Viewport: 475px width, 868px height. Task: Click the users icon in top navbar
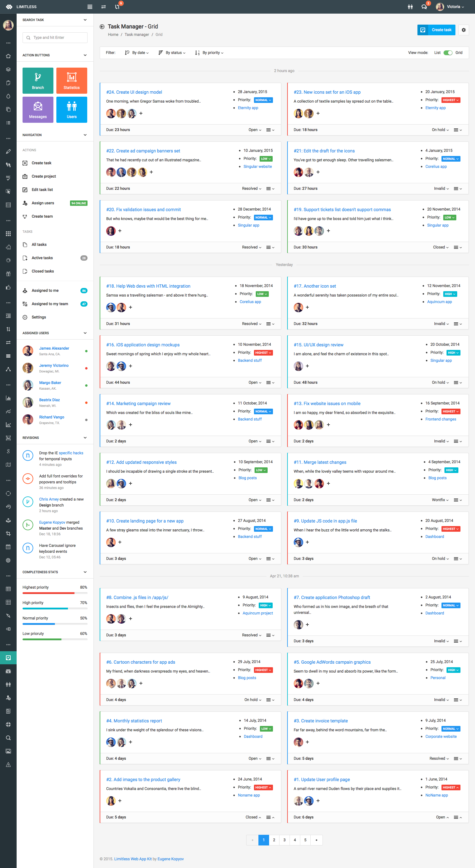click(410, 7)
